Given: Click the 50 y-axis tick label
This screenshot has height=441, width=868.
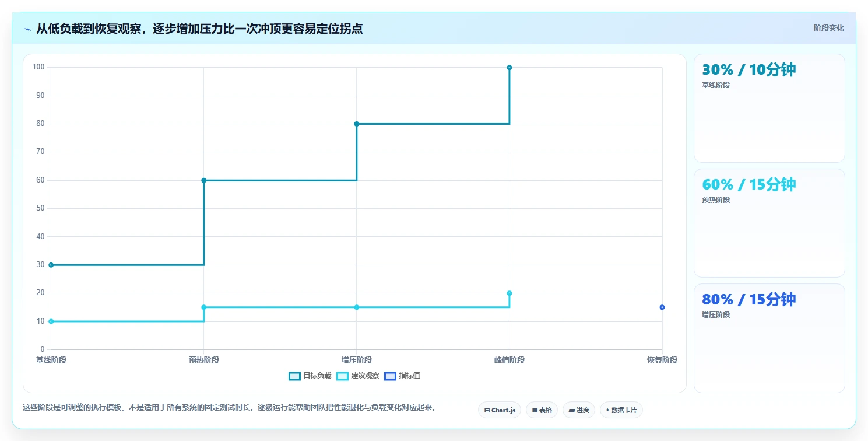Looking at the screenshot, I should pyautogui.click(x=41, y=208).
